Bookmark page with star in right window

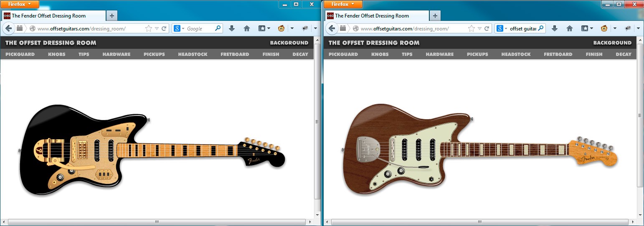472,29
